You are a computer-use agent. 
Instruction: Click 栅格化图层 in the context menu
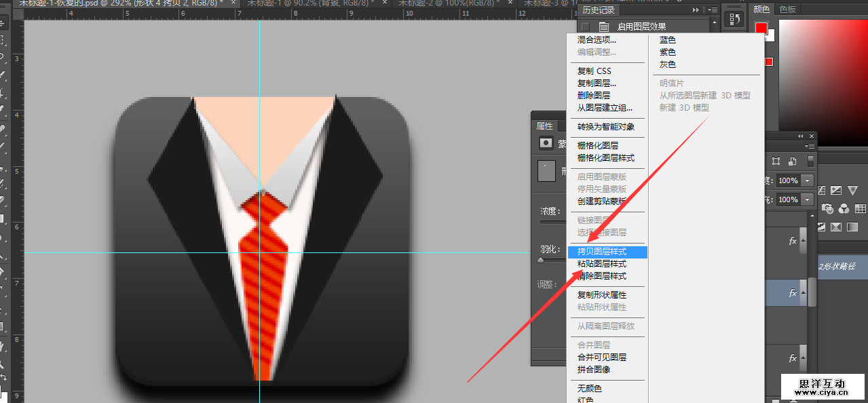pyautogui.click(x=597, y=146)
